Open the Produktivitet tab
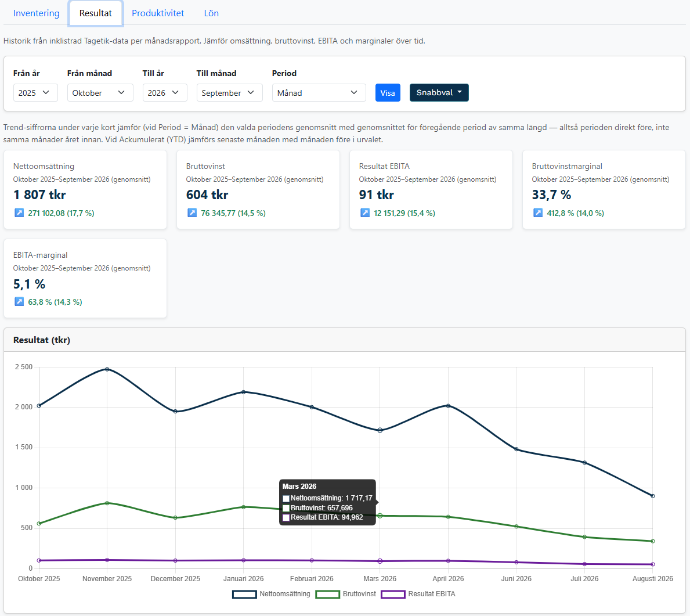The height and width of the screenshot is (616, 690). pyautogui.click(x=158, y=13)
